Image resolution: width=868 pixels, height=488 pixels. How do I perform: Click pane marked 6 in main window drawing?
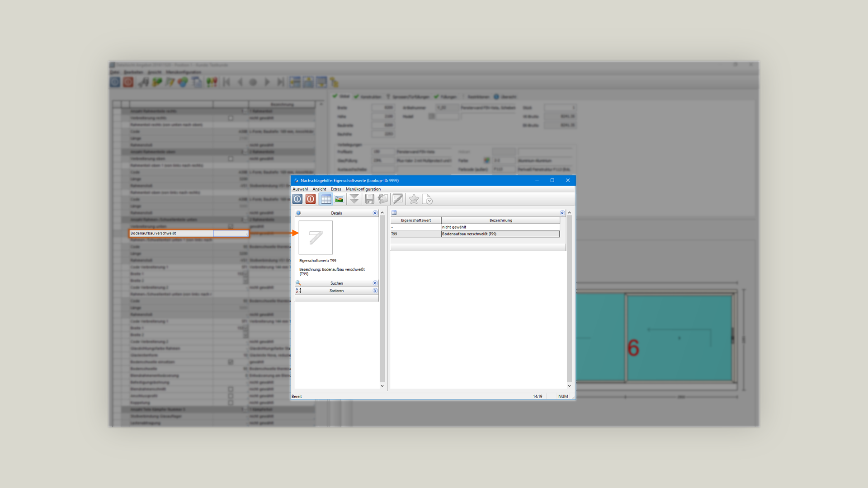coord(679,338)
